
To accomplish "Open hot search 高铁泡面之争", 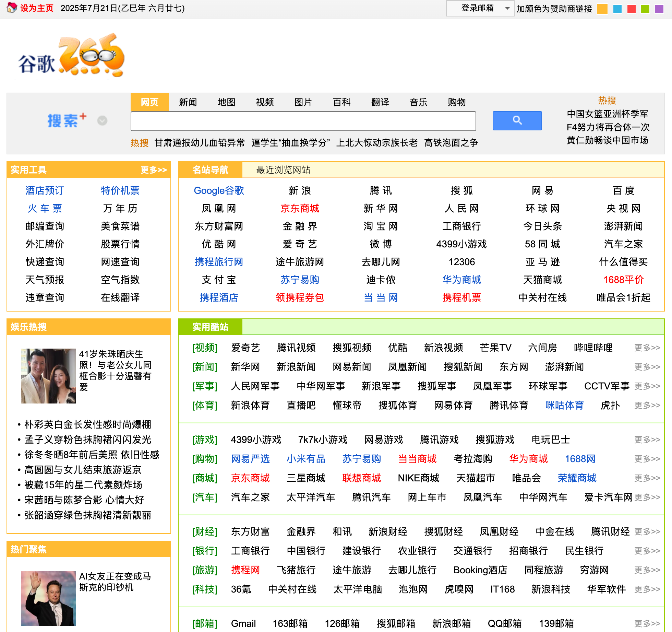I will 451,142.
